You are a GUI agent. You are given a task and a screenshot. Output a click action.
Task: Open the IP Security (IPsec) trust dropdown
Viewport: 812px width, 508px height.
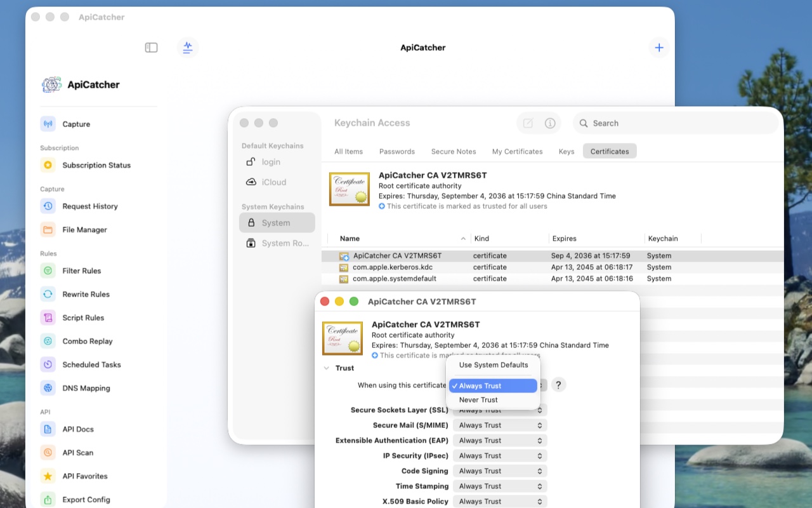500,456
